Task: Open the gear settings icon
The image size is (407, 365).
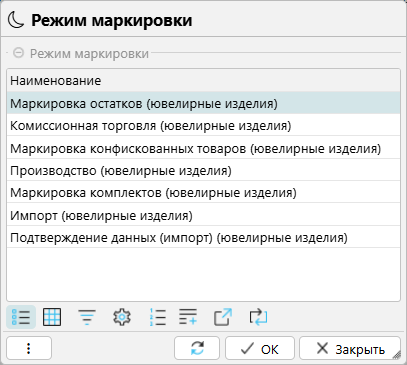Action: pyautogui.click(x=122, y=317)
